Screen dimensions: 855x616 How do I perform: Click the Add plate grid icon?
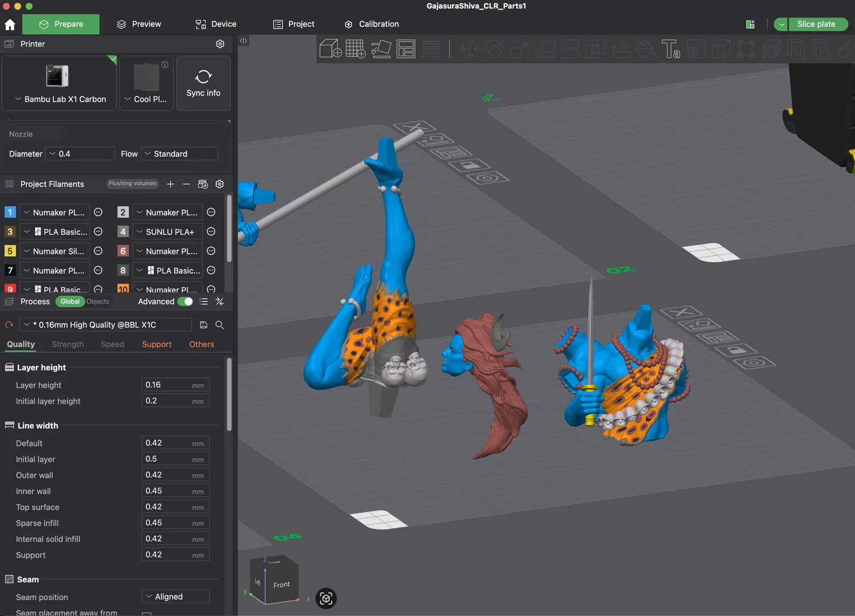(x=355, y=49)
